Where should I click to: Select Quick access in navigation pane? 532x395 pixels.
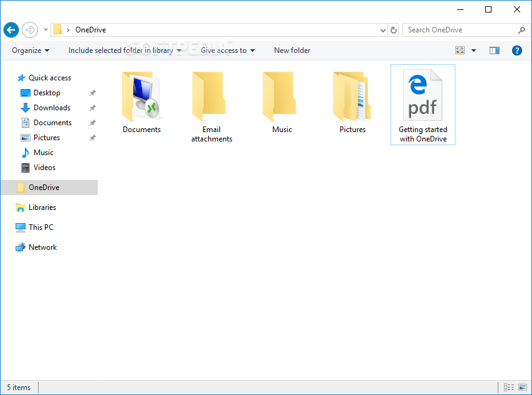[44, 78]
